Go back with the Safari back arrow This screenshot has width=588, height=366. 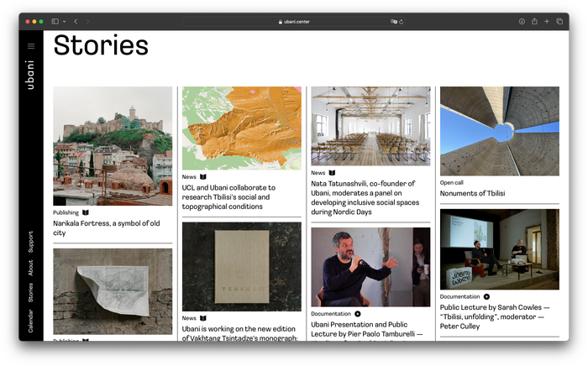click(76, 21)
